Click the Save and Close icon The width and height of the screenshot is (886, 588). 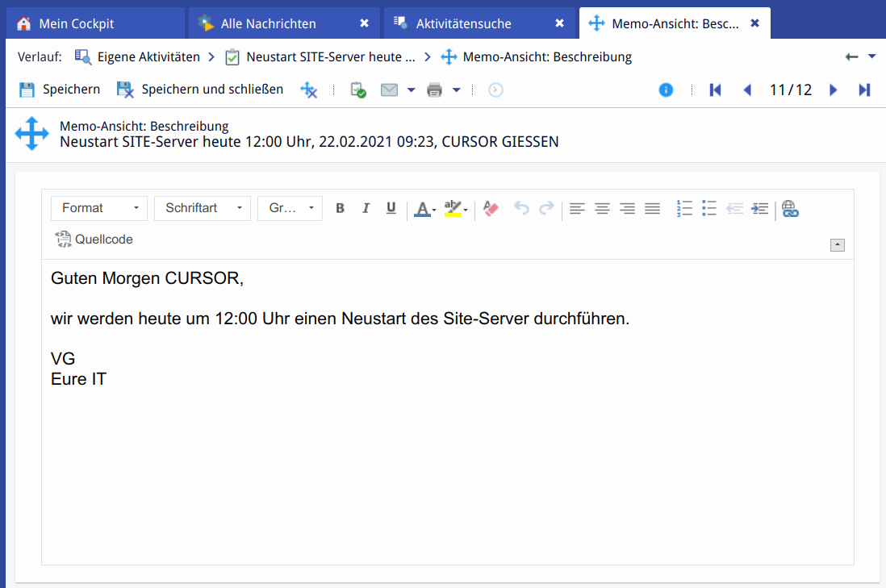pyautogui.click(x=125, y=90)
